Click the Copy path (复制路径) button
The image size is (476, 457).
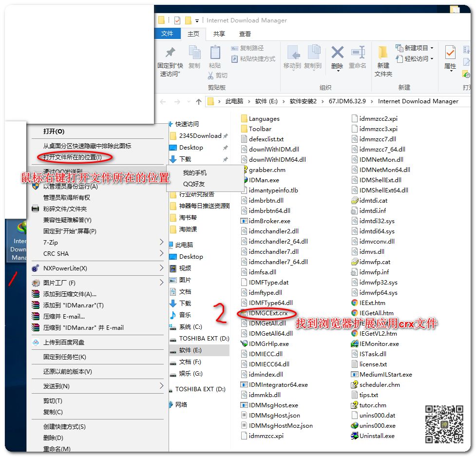pos(248,48)
